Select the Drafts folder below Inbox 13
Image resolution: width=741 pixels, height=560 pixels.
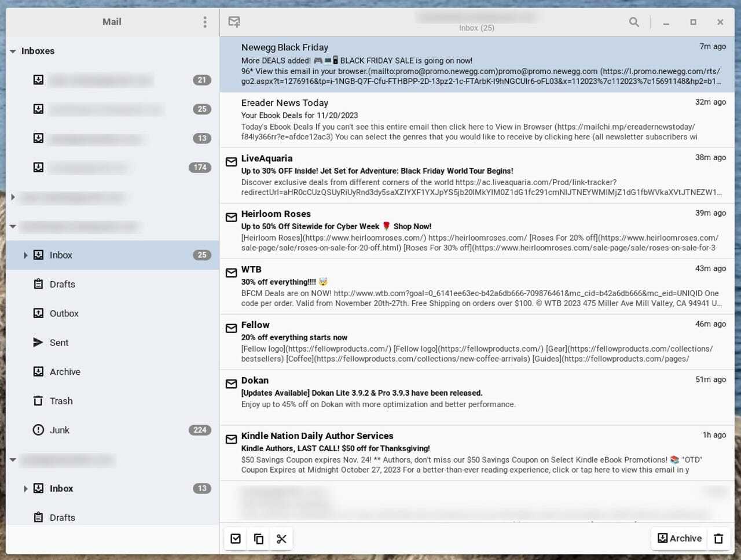pyautogui.click(x=113, y=518)
